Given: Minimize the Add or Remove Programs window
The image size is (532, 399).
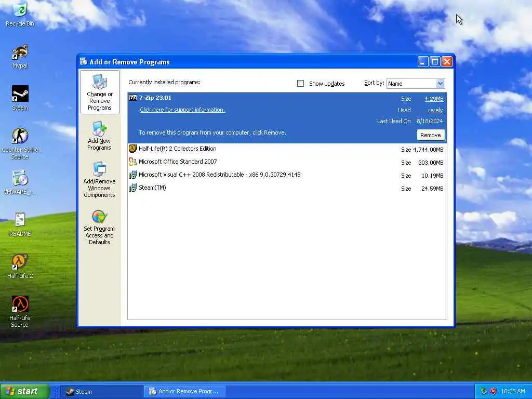Looking at the screenshot, I should 423,62.
